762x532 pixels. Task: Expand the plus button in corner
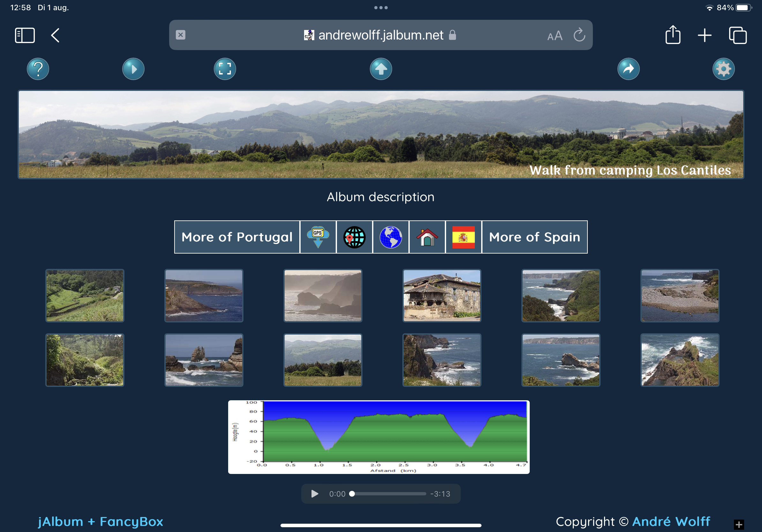point(739,524)
